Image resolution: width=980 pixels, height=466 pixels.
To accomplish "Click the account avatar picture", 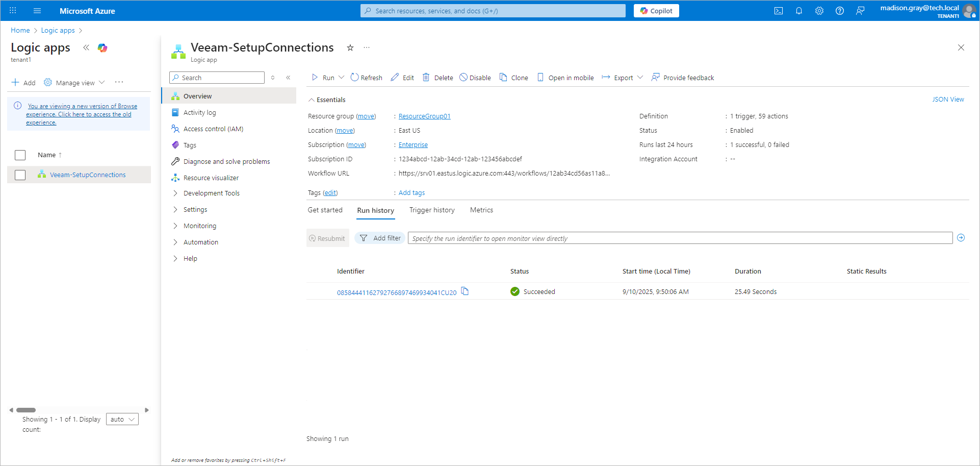I will [969, 11].
